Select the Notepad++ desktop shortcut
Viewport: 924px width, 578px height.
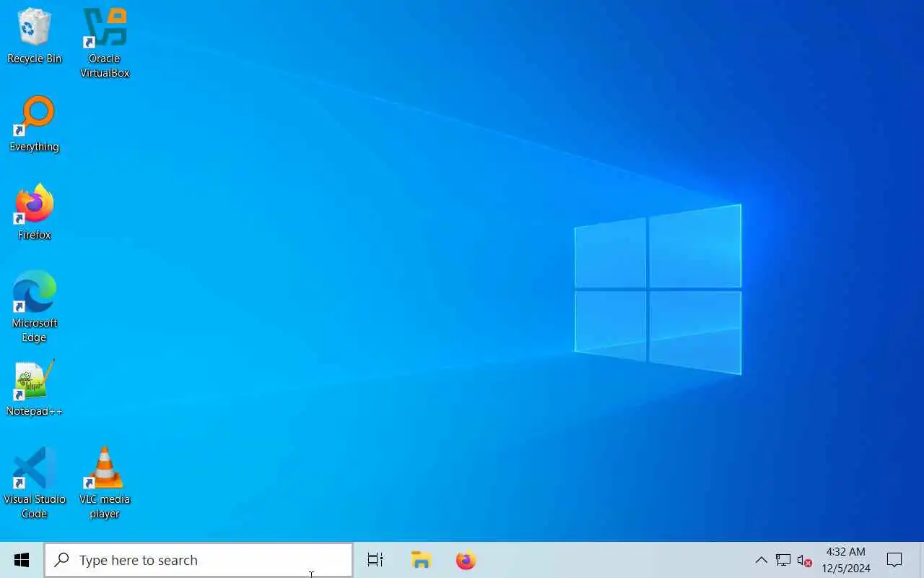[x=34, y=389]
